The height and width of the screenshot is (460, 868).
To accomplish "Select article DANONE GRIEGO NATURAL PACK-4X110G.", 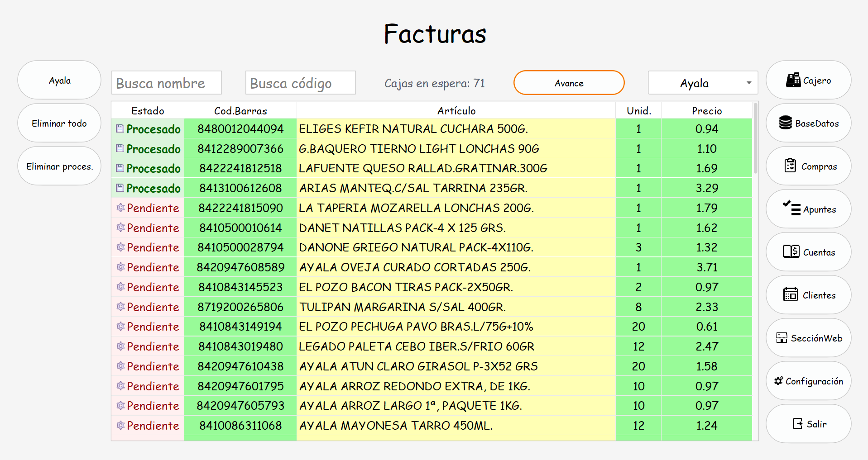I will coord(456,247).
